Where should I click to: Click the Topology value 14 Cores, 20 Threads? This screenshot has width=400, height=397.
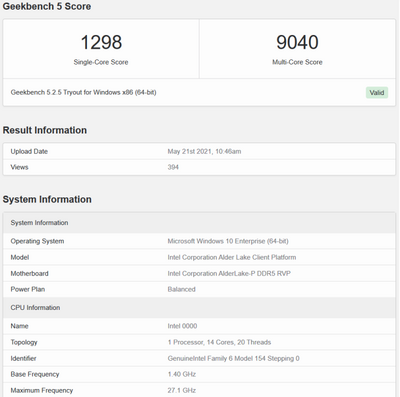[219, 342]
